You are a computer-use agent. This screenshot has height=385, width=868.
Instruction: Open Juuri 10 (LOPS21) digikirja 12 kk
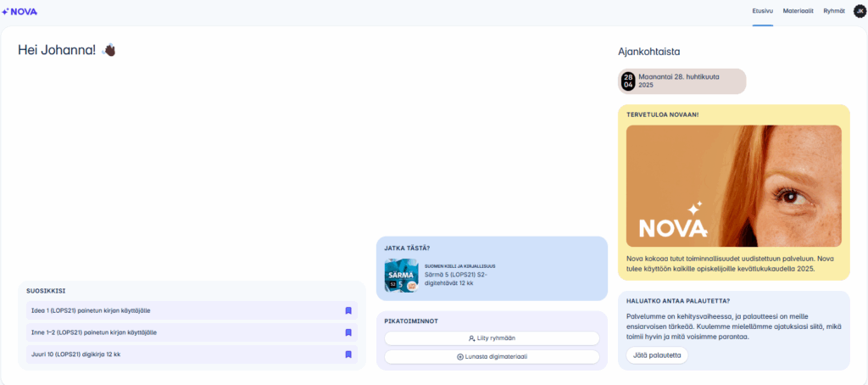click(x=192, y=354)
